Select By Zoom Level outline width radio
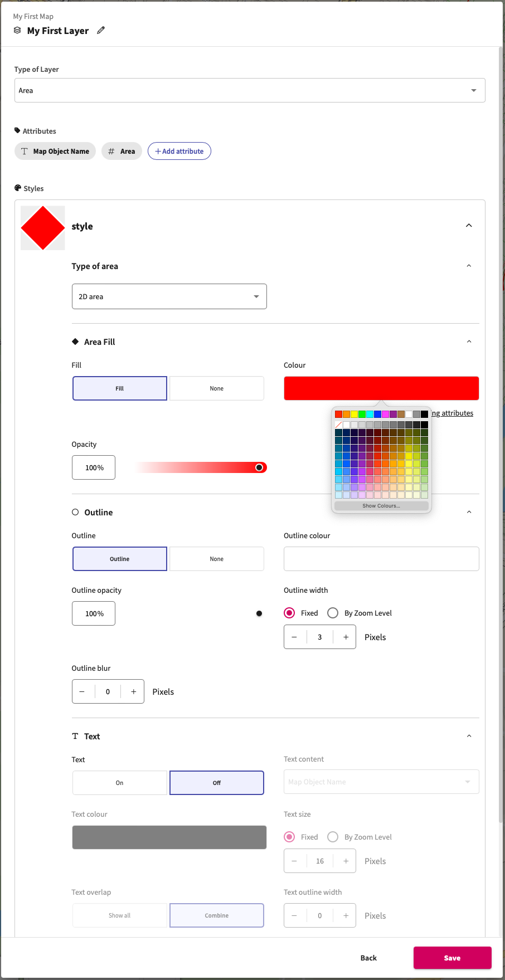The image size is (505, 980). pos(333,613)
